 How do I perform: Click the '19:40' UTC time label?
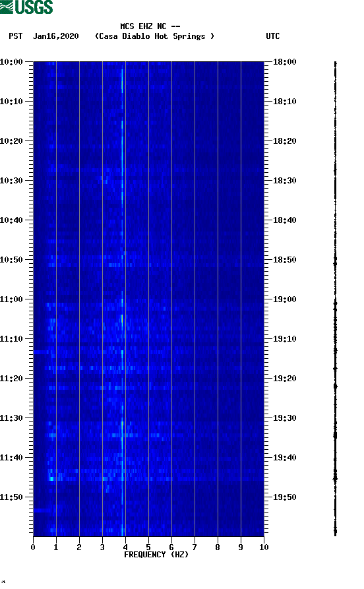click(285, 458)
